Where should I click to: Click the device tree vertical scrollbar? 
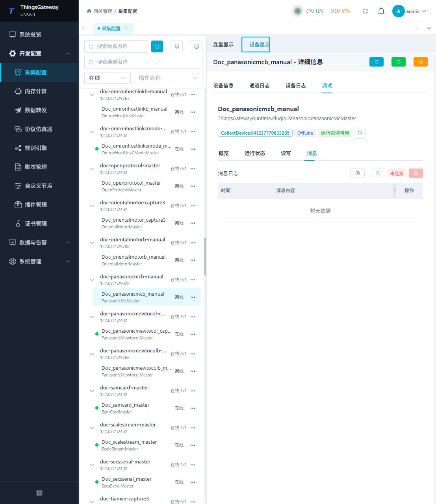(x=205, y=256)
